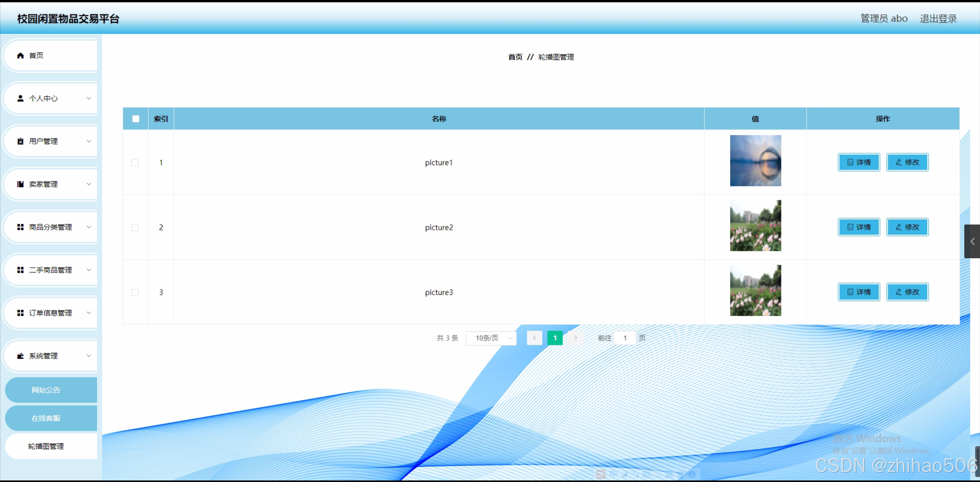Check the checkbox for picture1 row
This screenshot has width=980, height=482.
(x=135, y=163)
